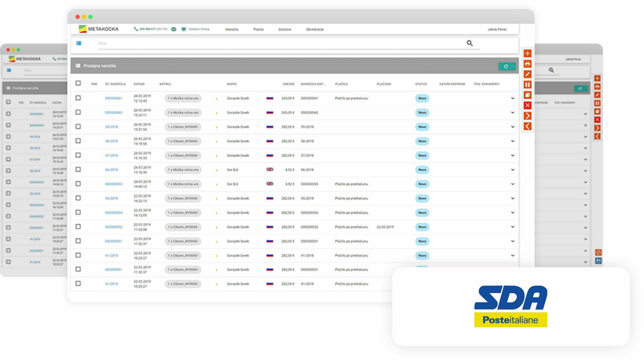This screenshot has width=644, height=360.
Task: Click the ZNESEK column header
Action: [x=289, y=84]
